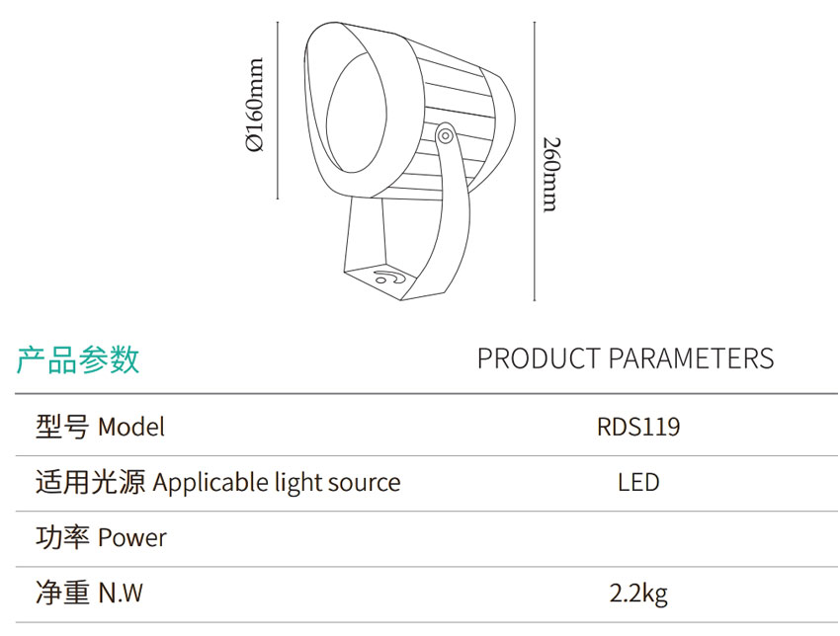Click the 260mm height dimension label
840x636 pixels.
click(x=551, y=174)
